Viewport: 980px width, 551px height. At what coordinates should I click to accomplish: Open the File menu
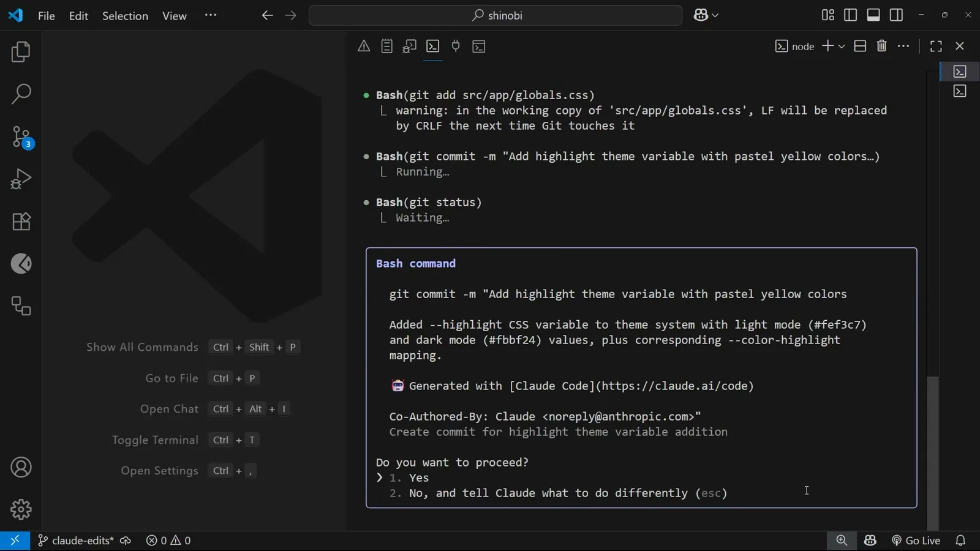pyautogui.click(x=47, y=15)
